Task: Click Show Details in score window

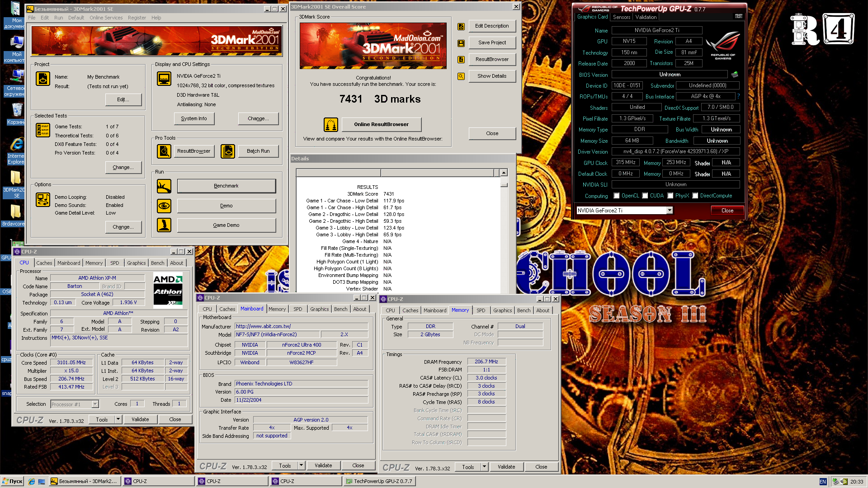Action: pyautogui.click(x=492, y=76)
